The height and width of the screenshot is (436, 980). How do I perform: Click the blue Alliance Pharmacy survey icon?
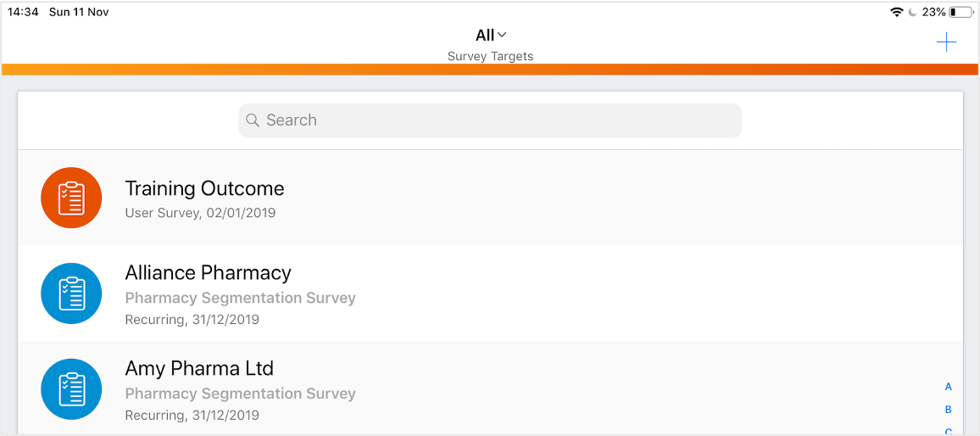[71, 293]
